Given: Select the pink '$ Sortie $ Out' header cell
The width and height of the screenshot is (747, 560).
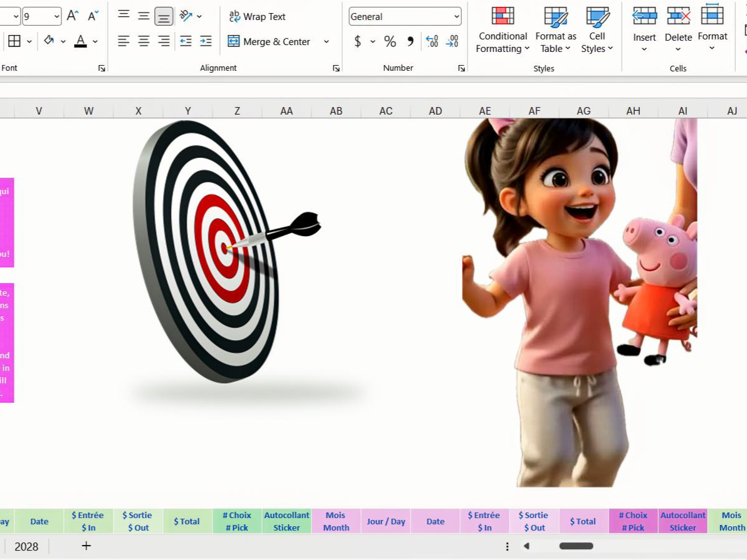Looking at the screenshot, I should click(535, 521).
